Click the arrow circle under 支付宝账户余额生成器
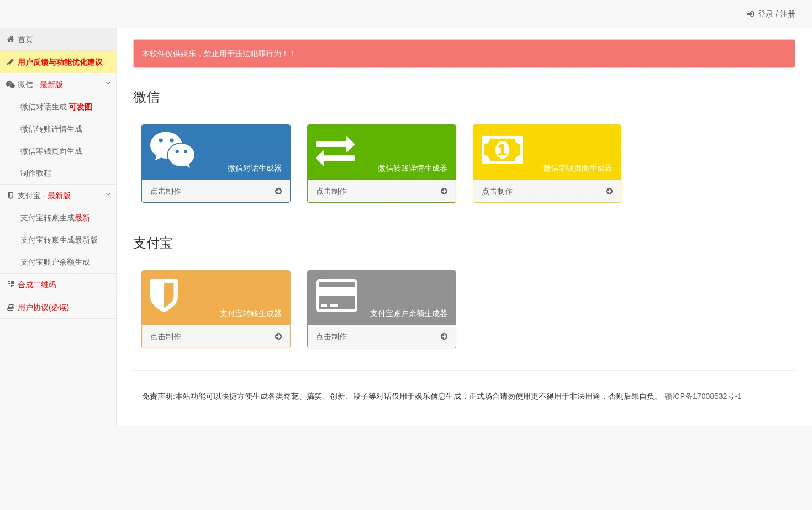 [x=444, y=337]
